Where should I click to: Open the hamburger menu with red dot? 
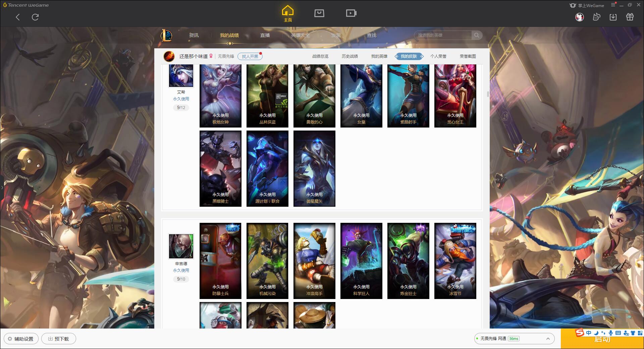[613, 5]
